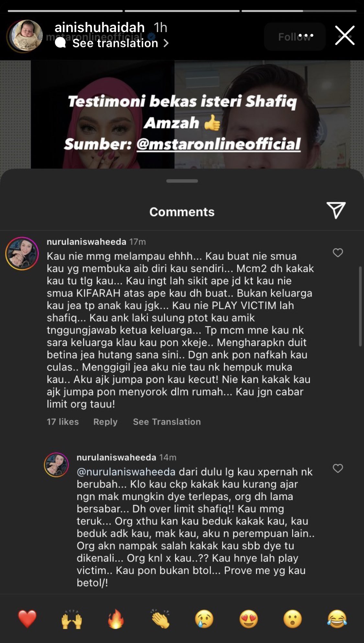
Task: Open the @mstaronlineofficial mention link
Action: pos(219,144)
